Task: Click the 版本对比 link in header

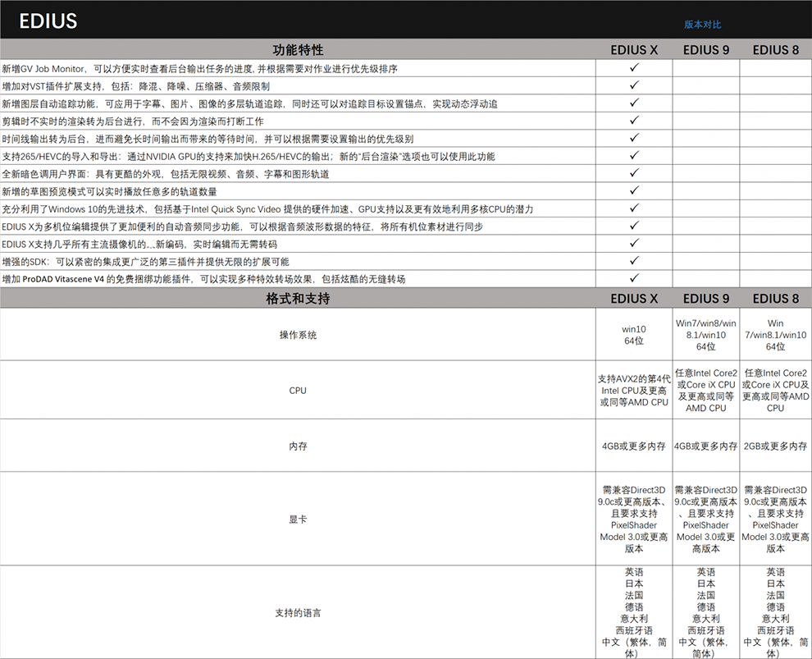Action: tap(702, 25)
